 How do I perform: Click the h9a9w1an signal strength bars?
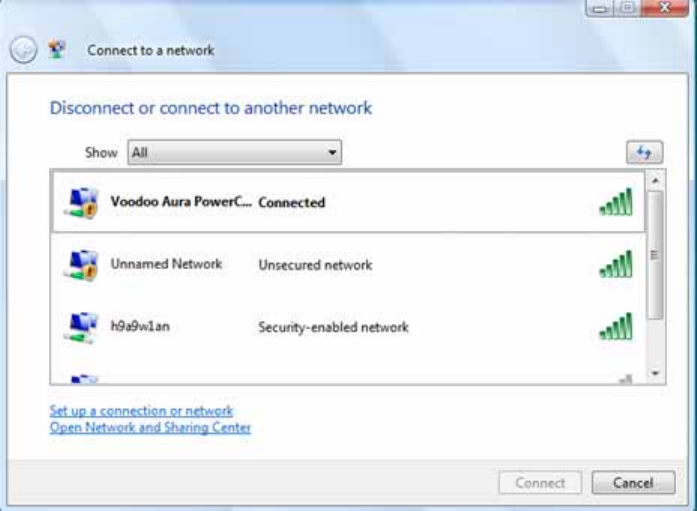coord(616,327)
